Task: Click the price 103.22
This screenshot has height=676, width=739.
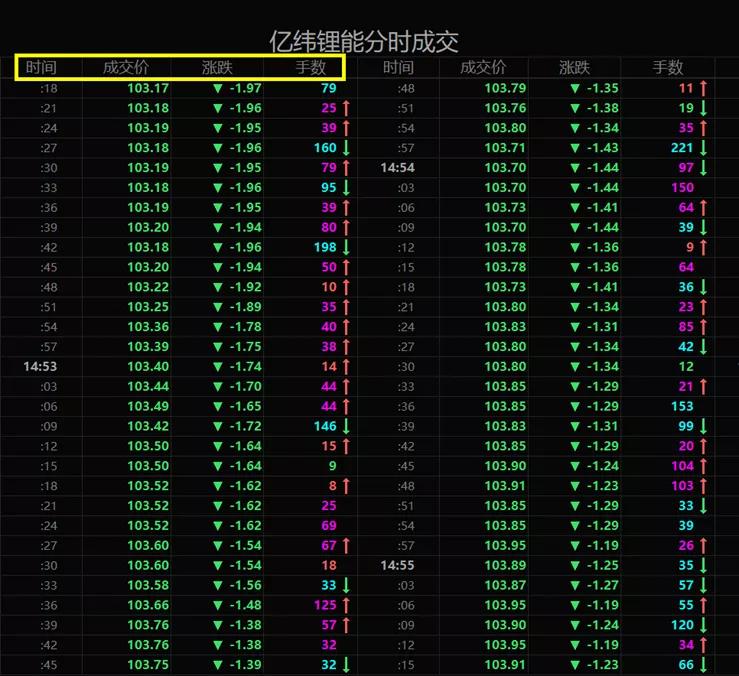Action: 148,287
